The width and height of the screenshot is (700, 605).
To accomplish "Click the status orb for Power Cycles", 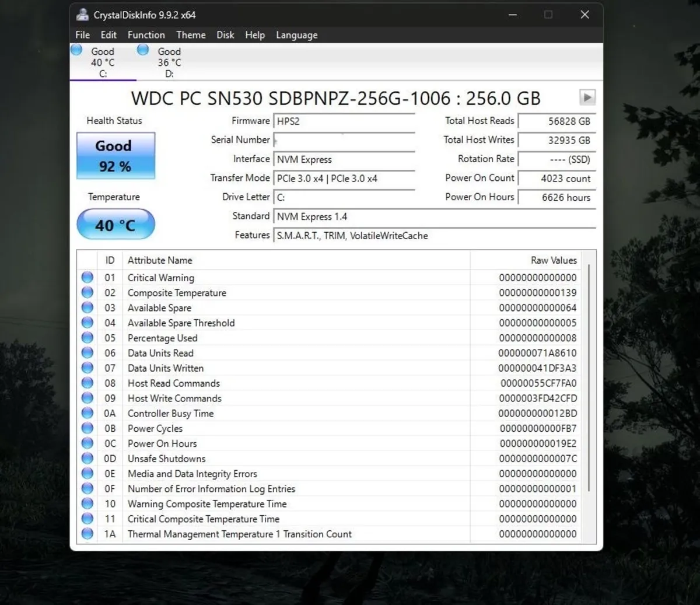I will [x=87, y=428].
